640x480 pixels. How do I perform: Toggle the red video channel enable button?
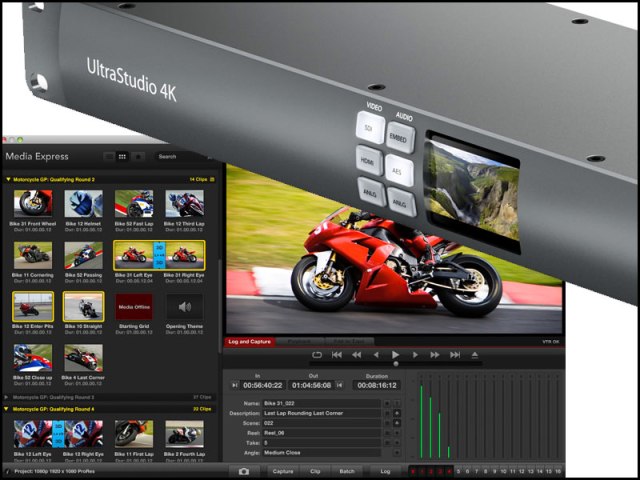413,471
